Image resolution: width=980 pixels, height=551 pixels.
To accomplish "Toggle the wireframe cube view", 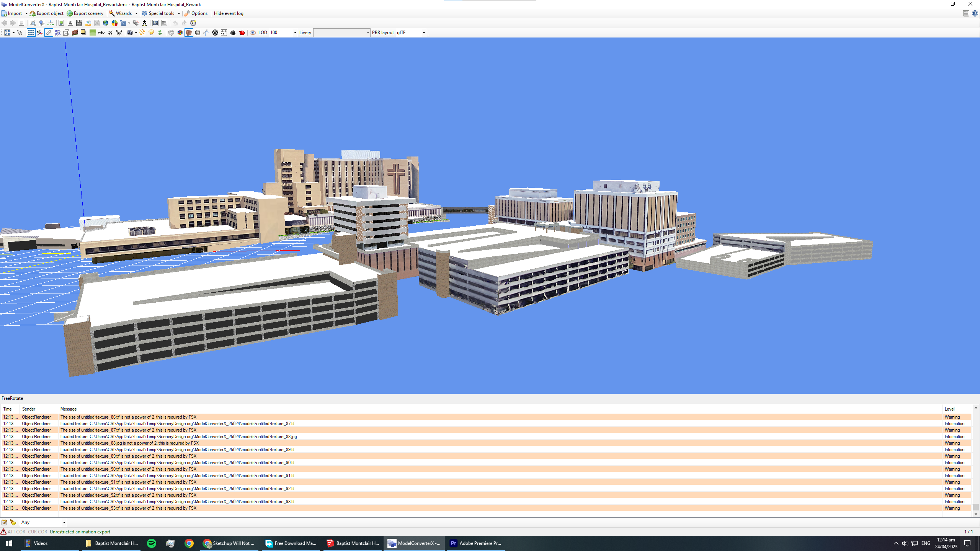I will [x=66, y=33].
